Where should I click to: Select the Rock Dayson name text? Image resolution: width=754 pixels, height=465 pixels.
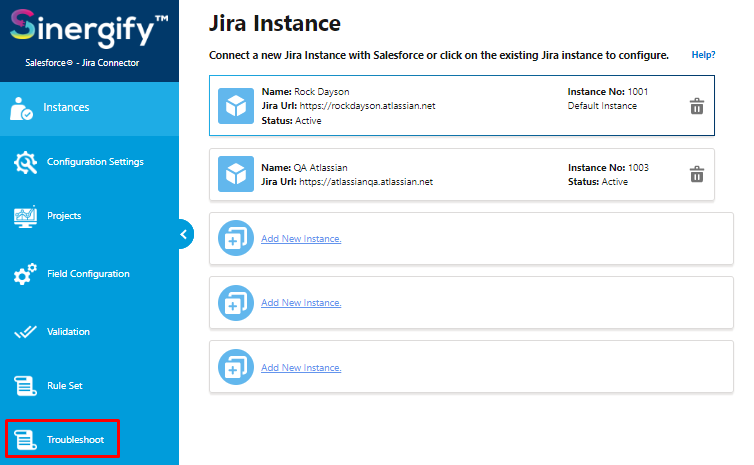[x=322, y=92]
